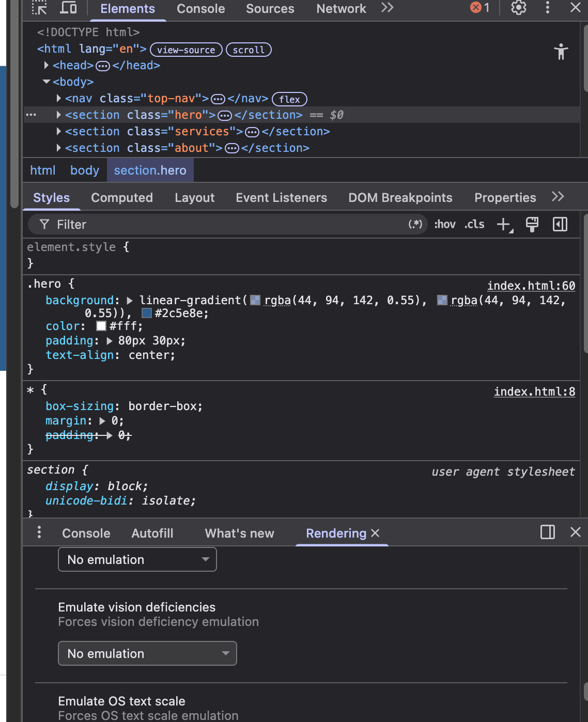Toggle computed styles sidebar icon
The image size is (588, 722).
[560, 224]
